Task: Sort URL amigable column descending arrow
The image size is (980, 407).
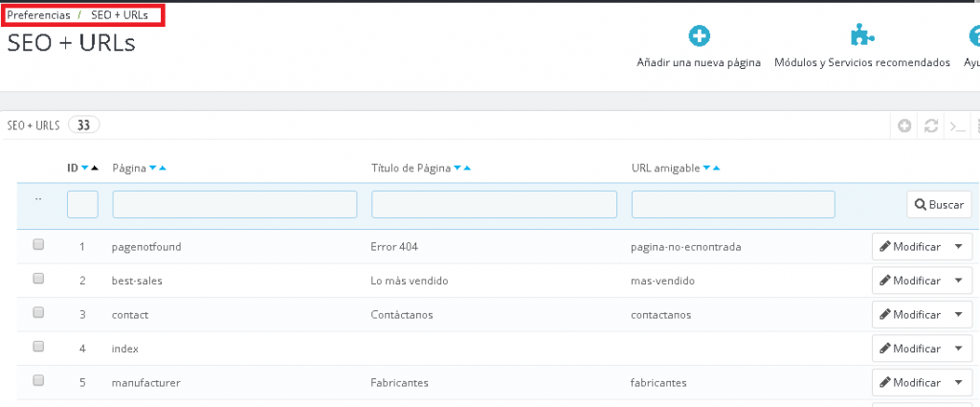Action: [x=706, y=169]
